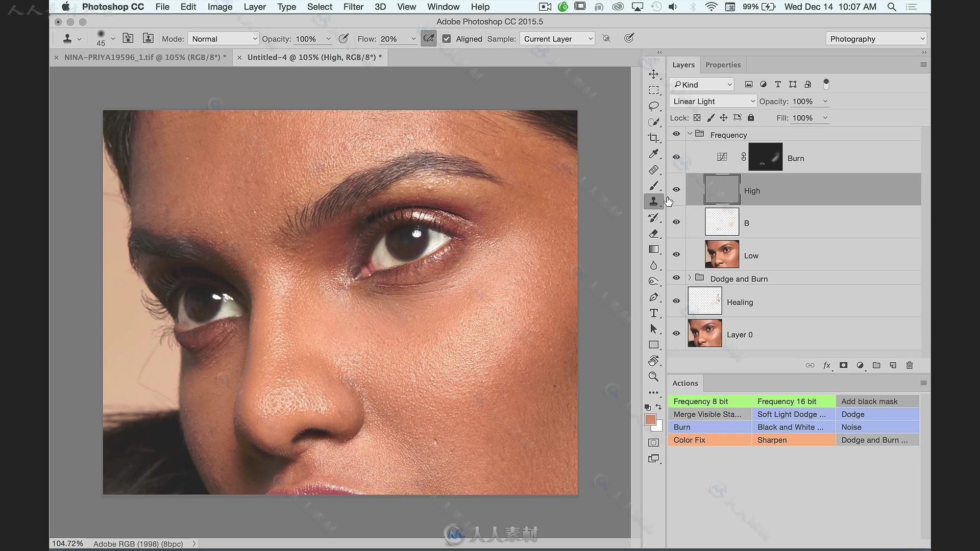Click the Frequency 16 bit action
This screenshot has height=551, width=980.
(787, 401)
